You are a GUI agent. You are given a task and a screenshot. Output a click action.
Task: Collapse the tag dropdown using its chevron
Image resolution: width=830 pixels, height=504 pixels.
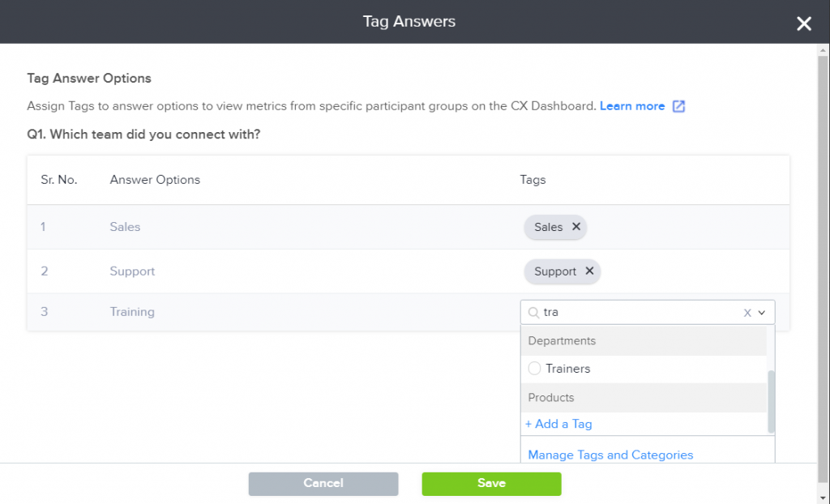[762, 313]
